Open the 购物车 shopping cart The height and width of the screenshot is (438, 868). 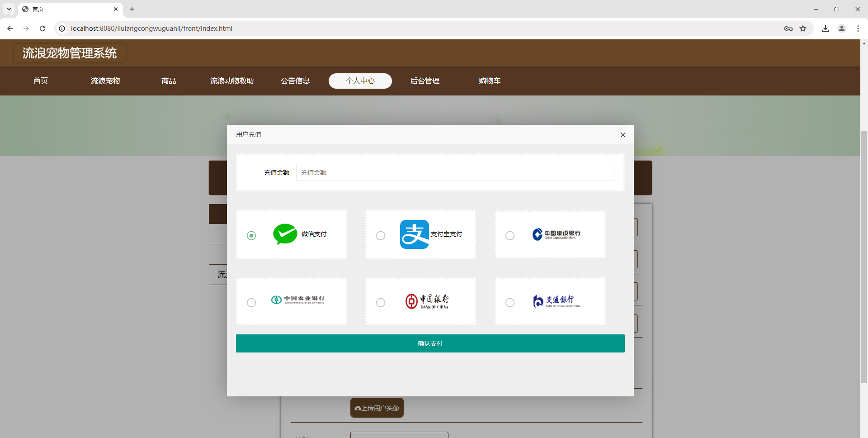click(x=490, y=81)
